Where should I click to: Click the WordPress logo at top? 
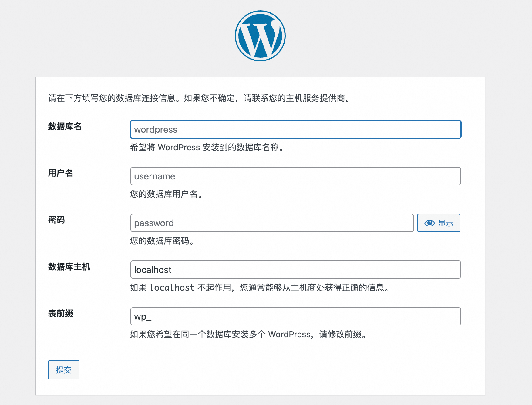click(260, 36)
